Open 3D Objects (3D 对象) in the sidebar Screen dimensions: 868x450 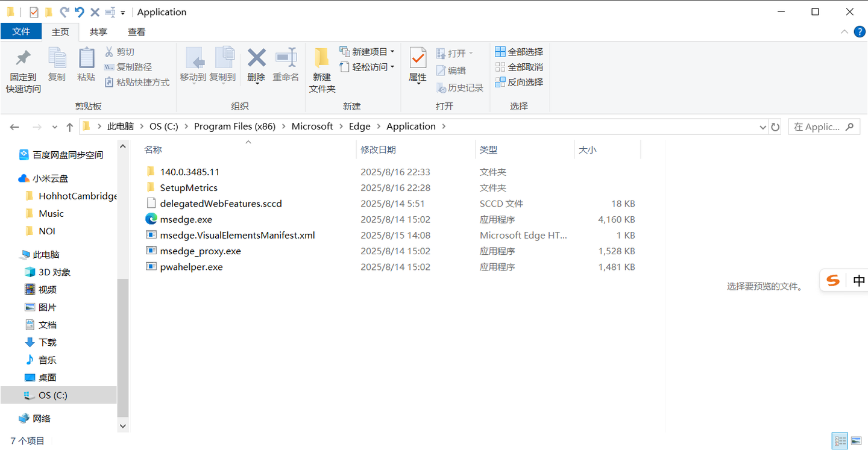click(48, 272)
